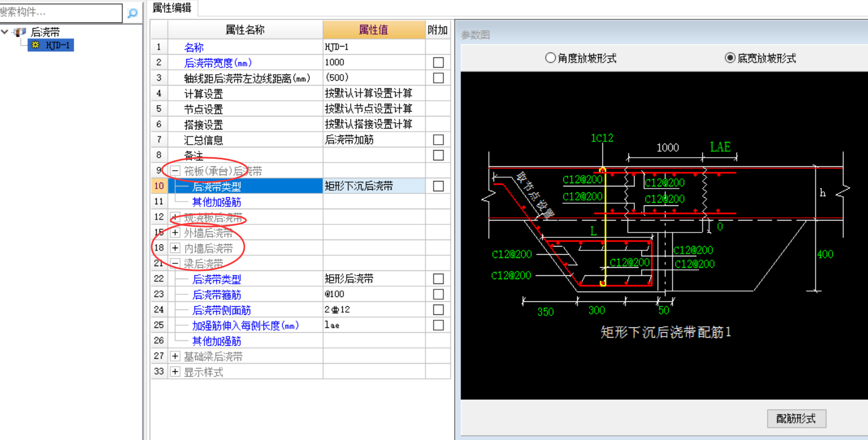Click the 300 dimension in diagram
The width and height of the screenshot is (868, 440).
[x=597, y=310]
